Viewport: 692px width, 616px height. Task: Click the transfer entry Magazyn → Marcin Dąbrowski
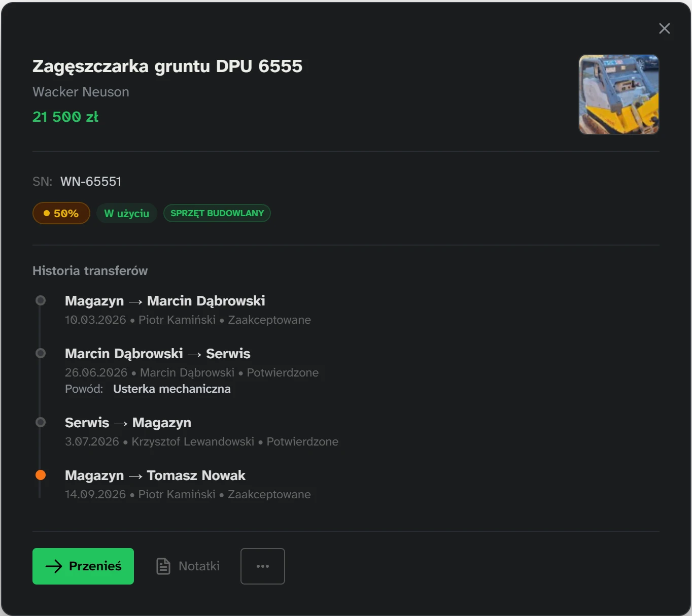[x=165, y=301]
